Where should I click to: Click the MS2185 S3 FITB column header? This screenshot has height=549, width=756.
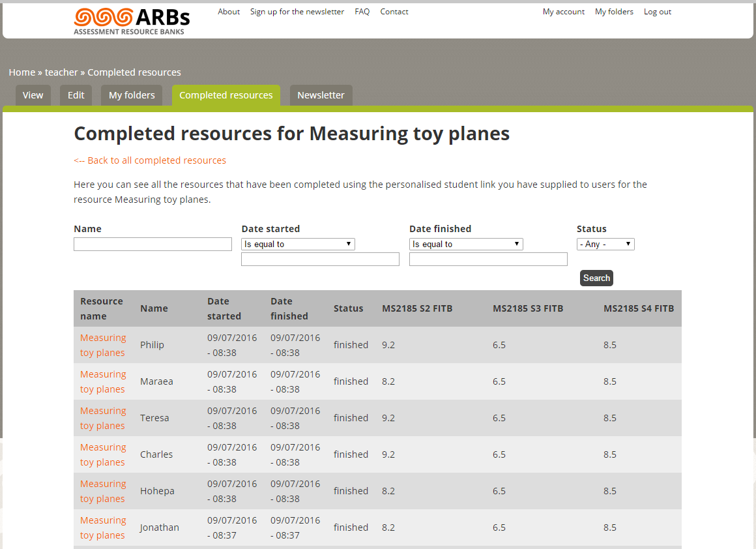[527, 308]
